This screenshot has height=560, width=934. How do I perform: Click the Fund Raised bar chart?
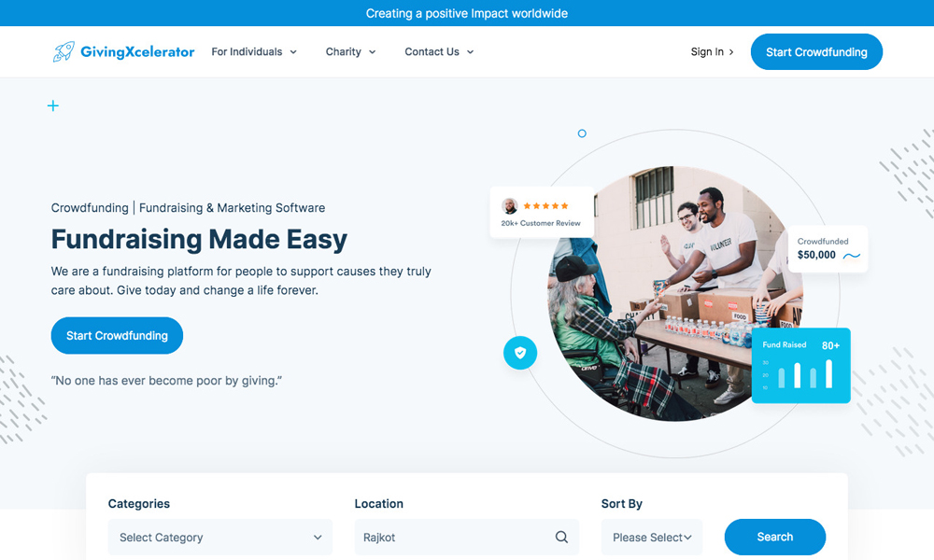point(803,373)
